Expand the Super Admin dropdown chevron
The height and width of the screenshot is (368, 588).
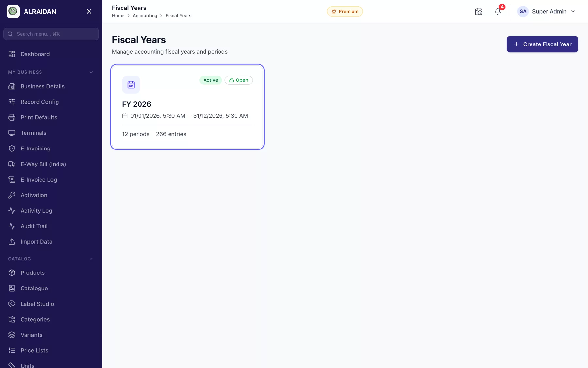click(573, 11)
